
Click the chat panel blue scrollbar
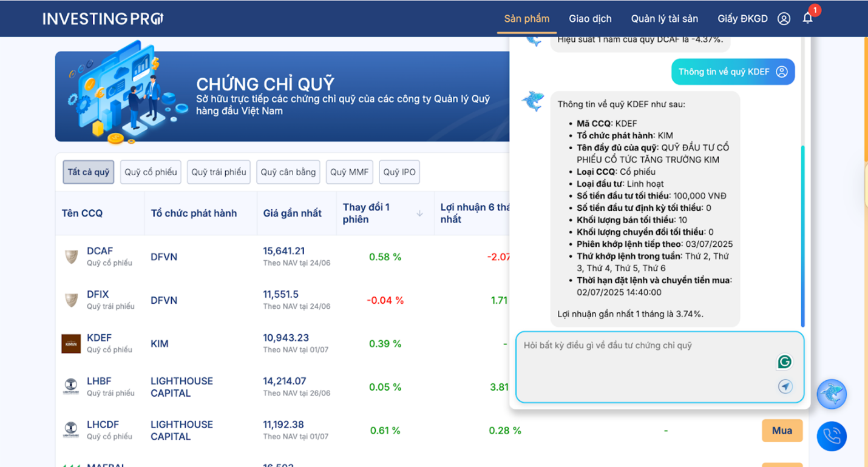click(802, 237)
